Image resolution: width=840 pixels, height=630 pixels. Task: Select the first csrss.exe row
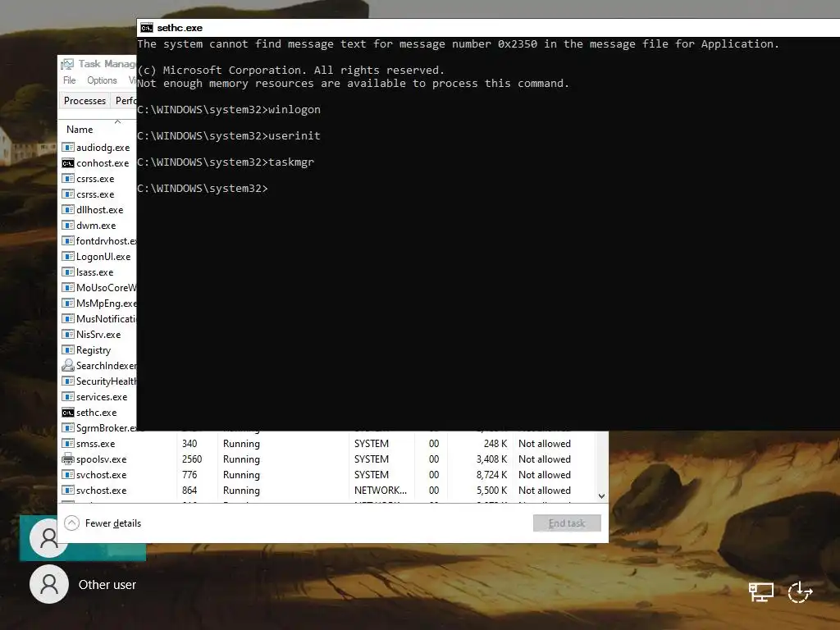coord(98,178)
